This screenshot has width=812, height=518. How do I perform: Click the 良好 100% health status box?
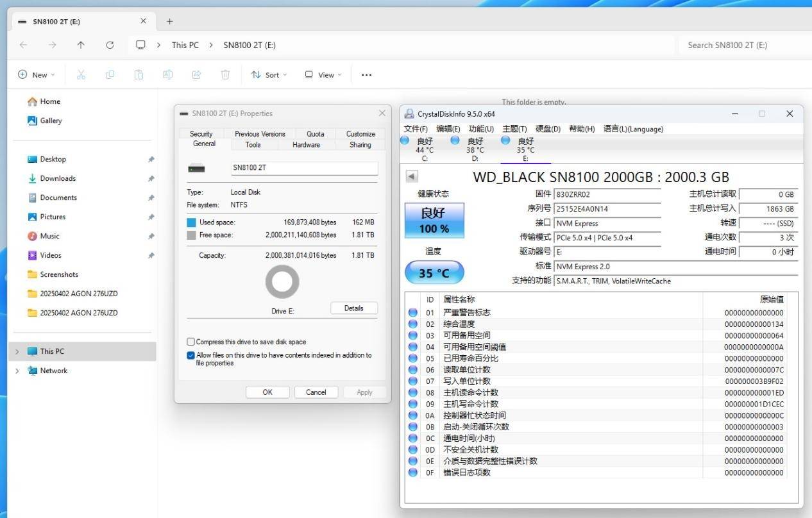pos(434,221)
